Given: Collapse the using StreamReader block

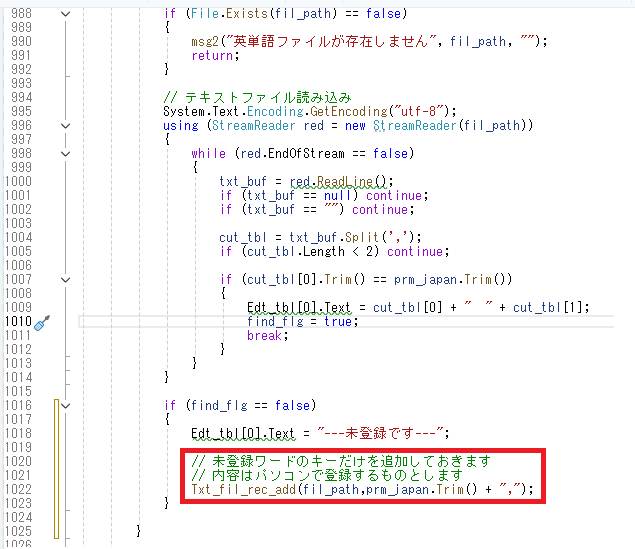Looking at the screenshot, I should point(66,126).
